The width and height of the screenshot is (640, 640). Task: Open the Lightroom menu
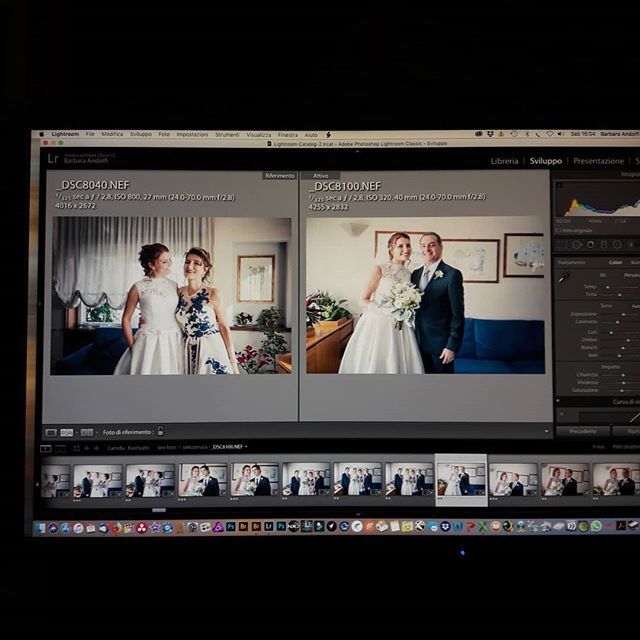65,134
